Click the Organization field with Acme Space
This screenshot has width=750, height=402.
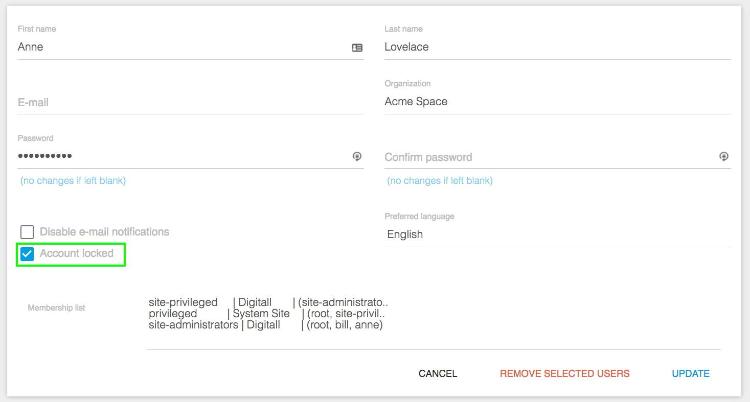[558, 102]
